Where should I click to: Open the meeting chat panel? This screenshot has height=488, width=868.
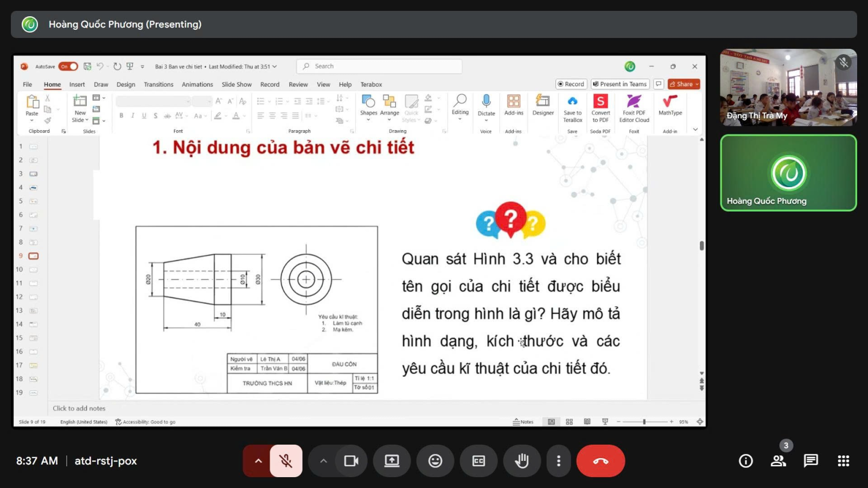pos(810,461)
